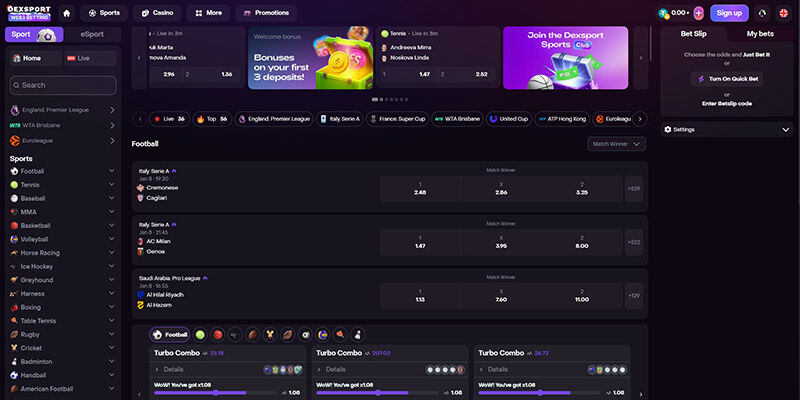Select basketball icon in Turbo Combo filter

[217, 335]
